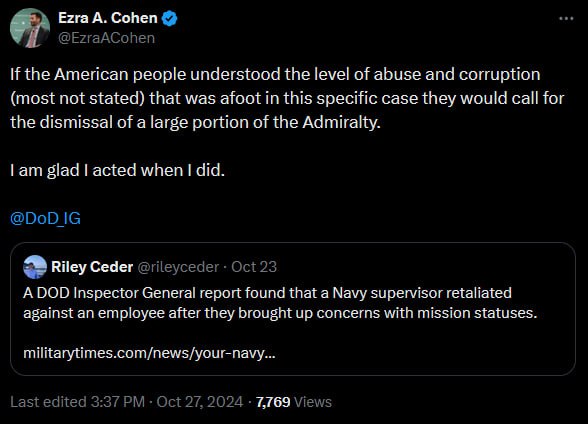Viewport: 588px width, 424px height.
Task: Open the three-dot more options menu
Action: (566, 18)
